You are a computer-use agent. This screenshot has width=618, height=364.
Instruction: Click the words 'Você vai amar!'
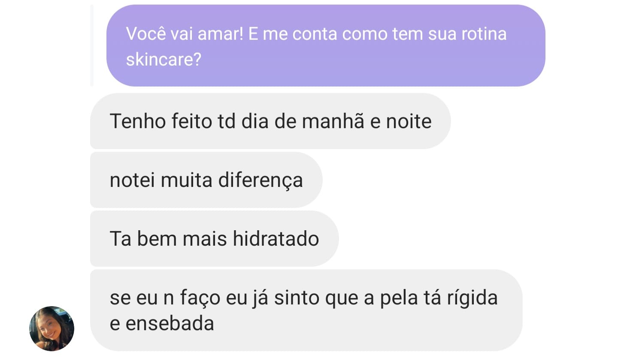click(x=185, y=33)
